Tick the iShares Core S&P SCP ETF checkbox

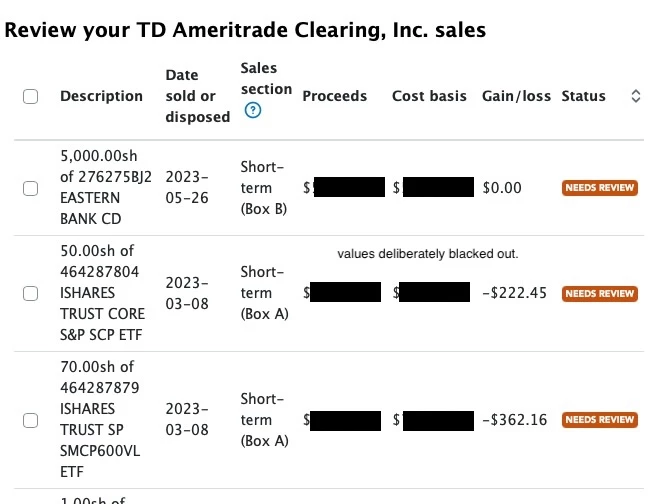[x=31, y=293]
